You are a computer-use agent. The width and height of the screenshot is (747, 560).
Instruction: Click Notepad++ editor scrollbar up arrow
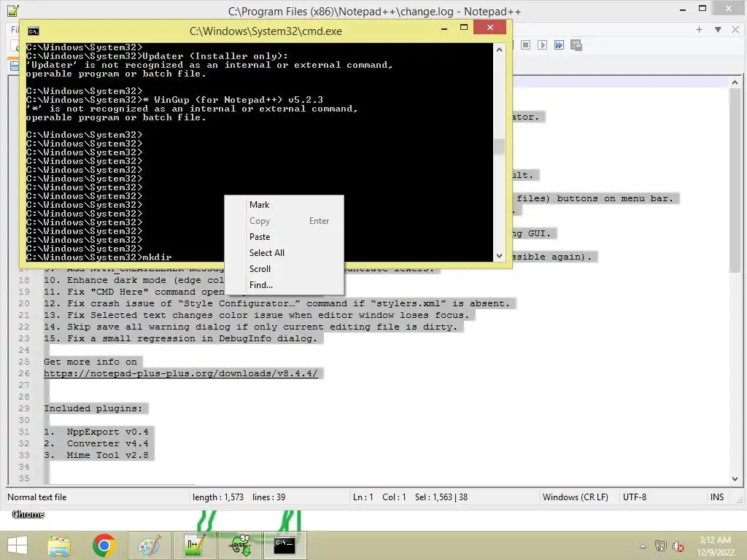[x=735, y=82]
